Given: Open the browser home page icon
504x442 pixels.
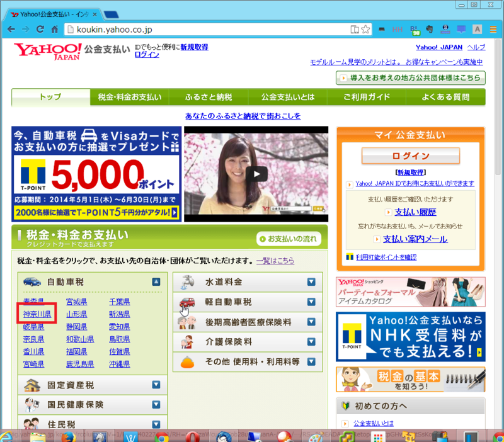Looking at the screenshot, I should point(55,30).
